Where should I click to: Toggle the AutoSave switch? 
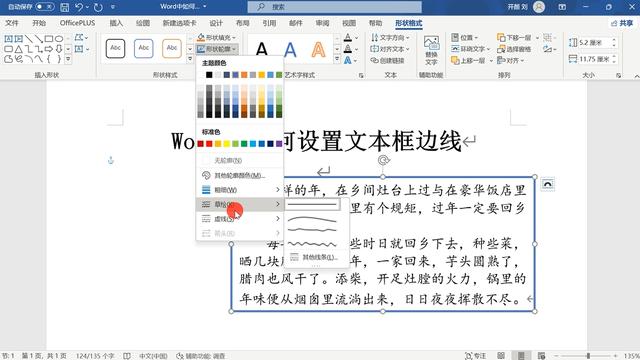point(44,7)
